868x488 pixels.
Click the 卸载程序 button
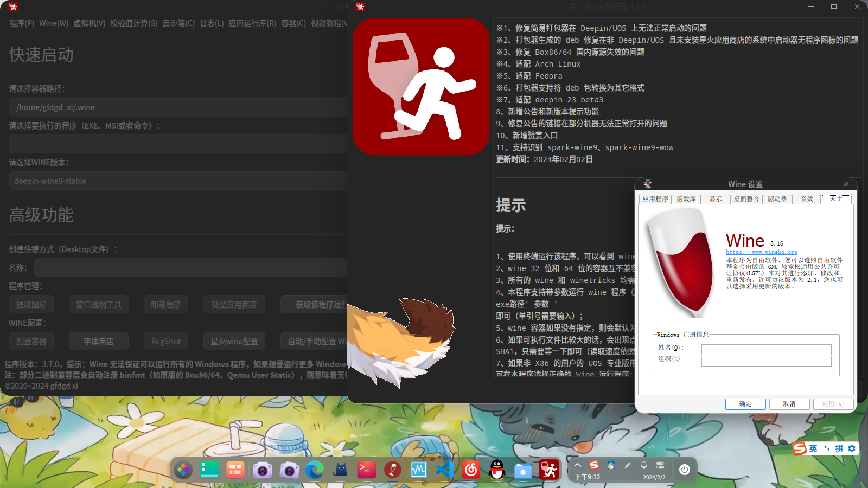coord(166,305)
